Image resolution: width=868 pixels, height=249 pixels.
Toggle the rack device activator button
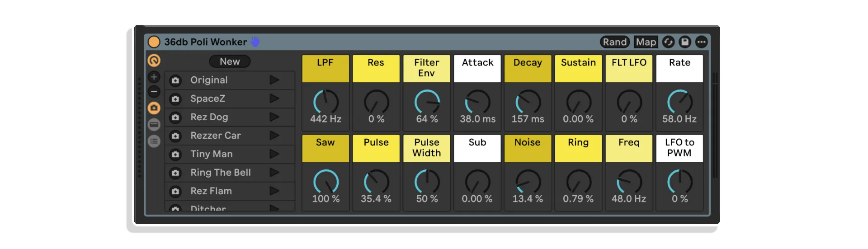pos(154,42)
